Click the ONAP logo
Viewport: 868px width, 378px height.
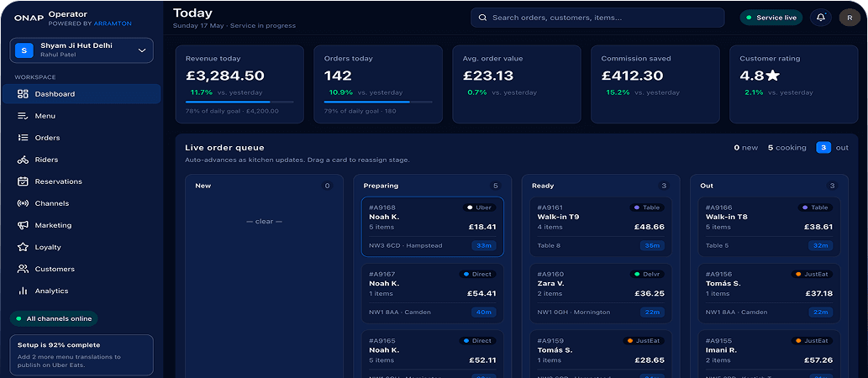point(29,18)
